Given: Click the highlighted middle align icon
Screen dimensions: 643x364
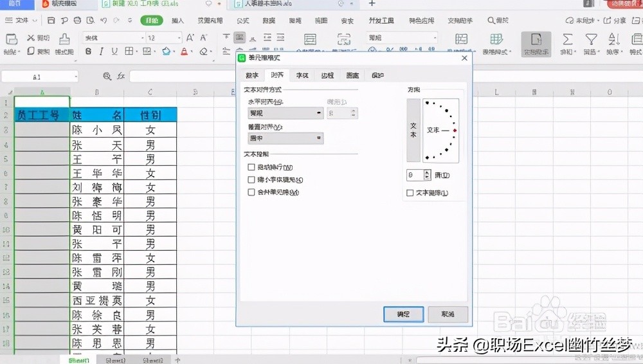Looking at the screenshot, I should (x=239, y=38).
